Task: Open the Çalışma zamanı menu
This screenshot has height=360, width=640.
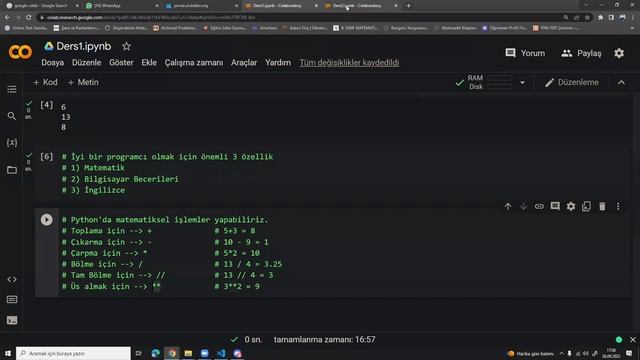Action: pos(194,62)
